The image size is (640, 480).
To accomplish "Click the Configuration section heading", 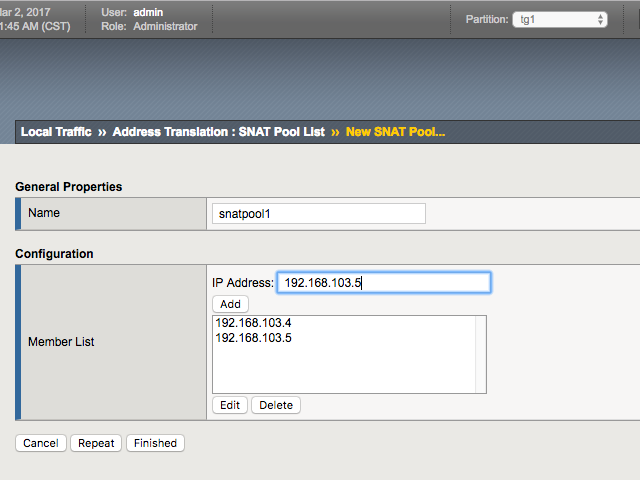I will point(54,254).
